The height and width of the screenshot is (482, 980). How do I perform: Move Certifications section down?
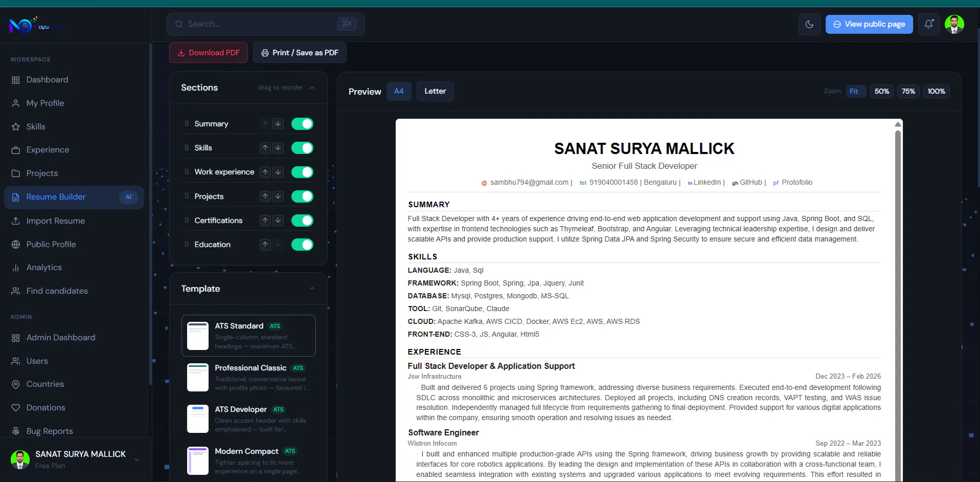[x=278, y=221]
